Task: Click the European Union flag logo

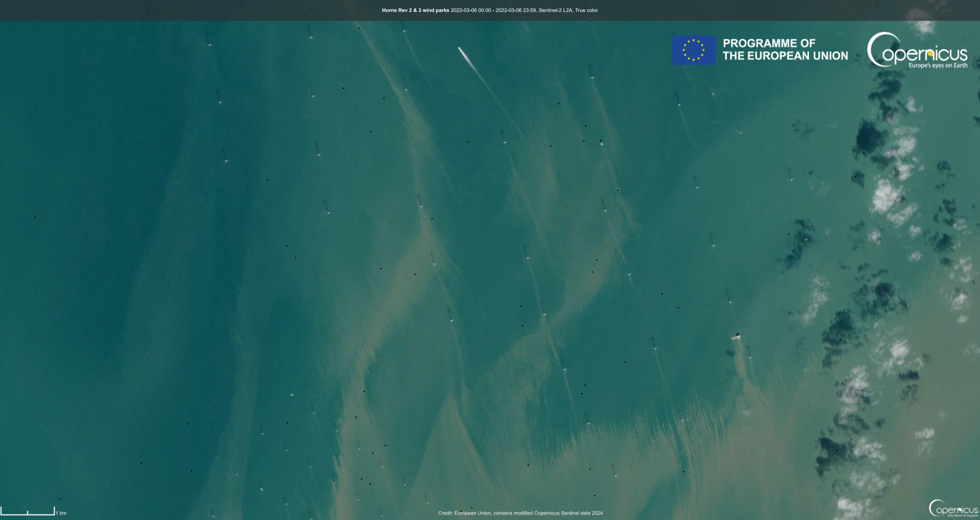Action: pyautogui.click(x=693, y=50)
